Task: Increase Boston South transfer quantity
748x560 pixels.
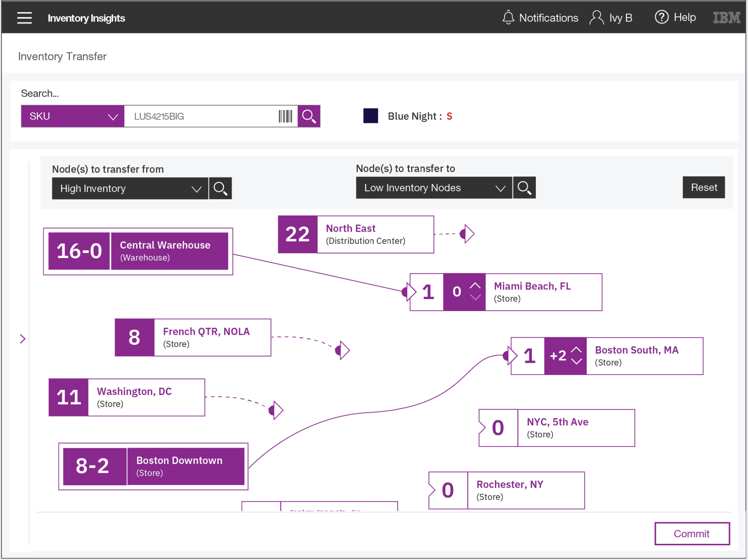Action: [576, 350]
